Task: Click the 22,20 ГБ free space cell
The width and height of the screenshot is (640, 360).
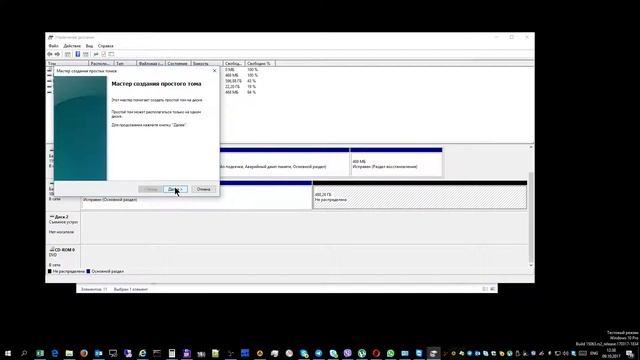Action: point(233,87)
